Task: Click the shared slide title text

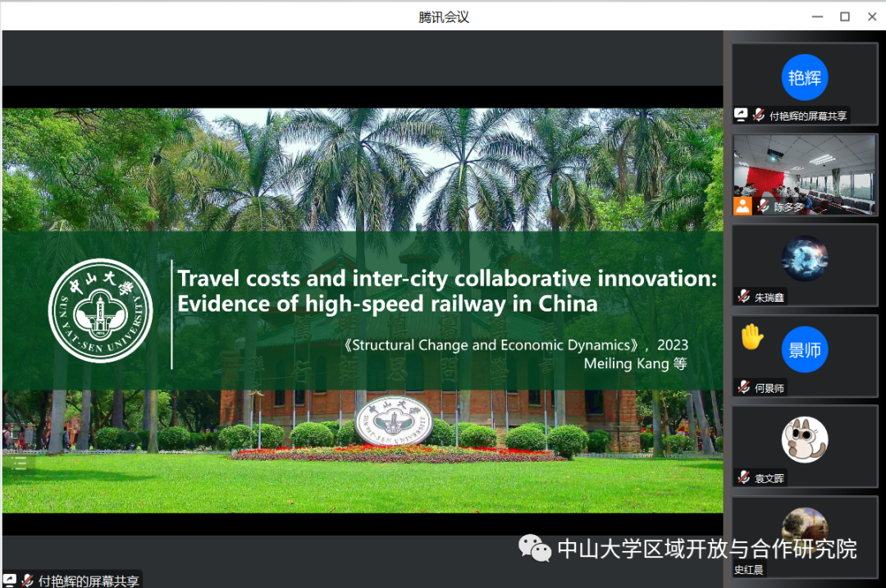Action: (447, 291)
